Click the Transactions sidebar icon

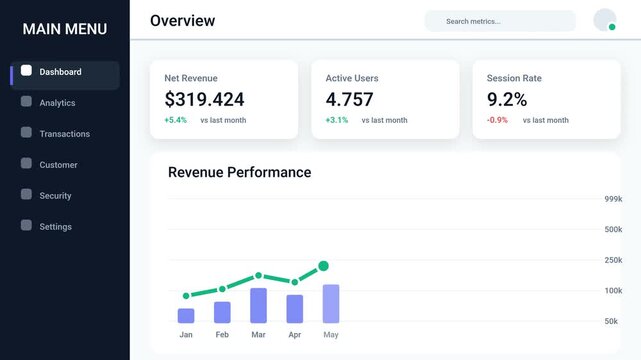(x=26, y=132)
